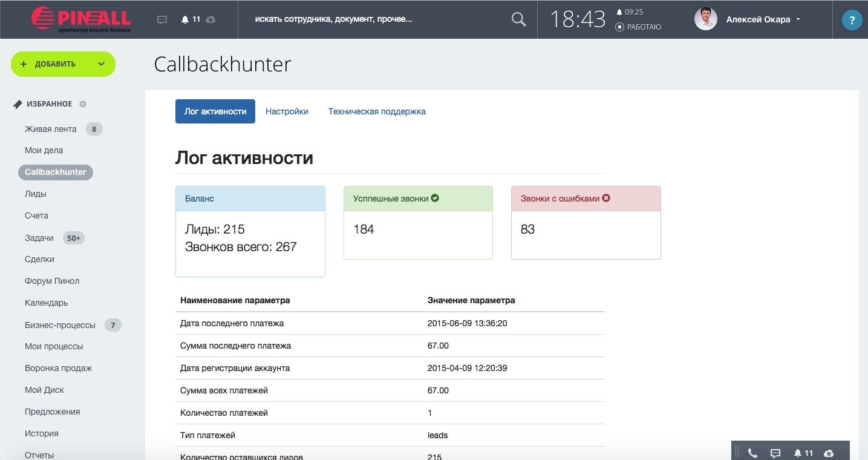Open Алексей Окара profile avatar
The height and width of the screenshot is (460, 868).
706,19
